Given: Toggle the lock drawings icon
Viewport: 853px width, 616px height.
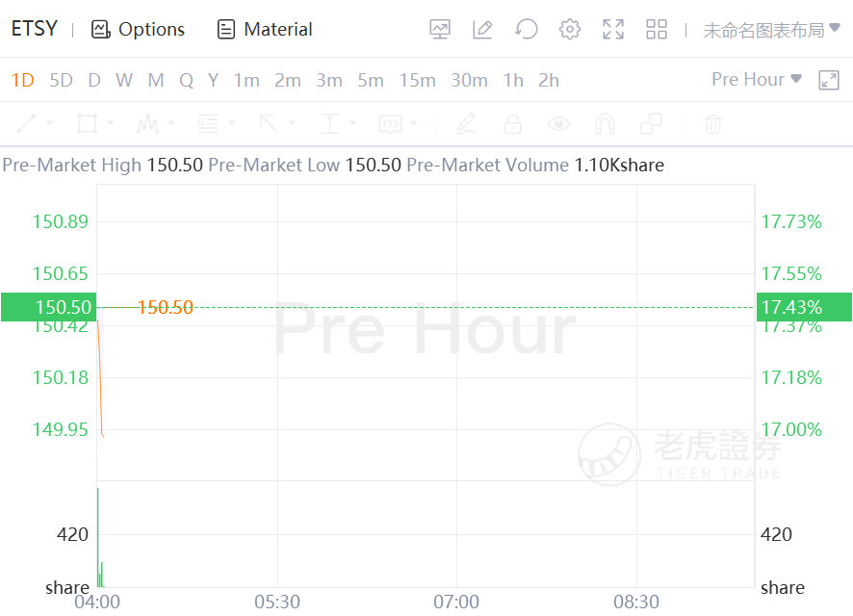Looking at the screenshot, I should (x=512, y=123).
